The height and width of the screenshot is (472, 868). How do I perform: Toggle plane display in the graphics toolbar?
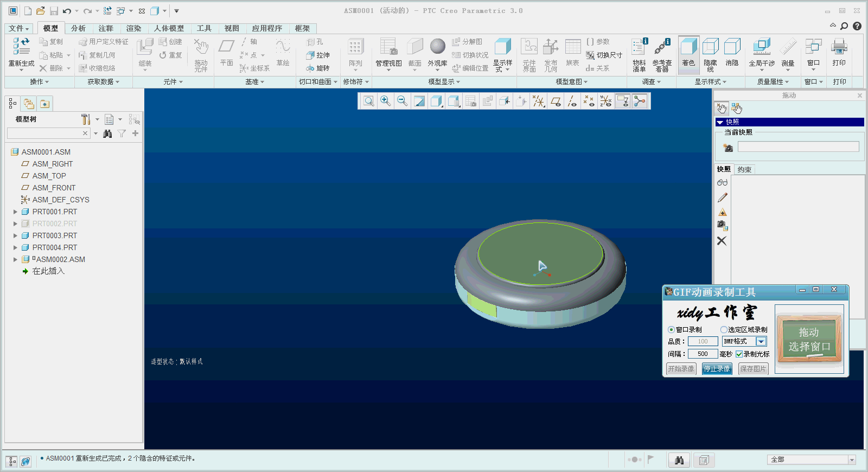click(556, 101)
